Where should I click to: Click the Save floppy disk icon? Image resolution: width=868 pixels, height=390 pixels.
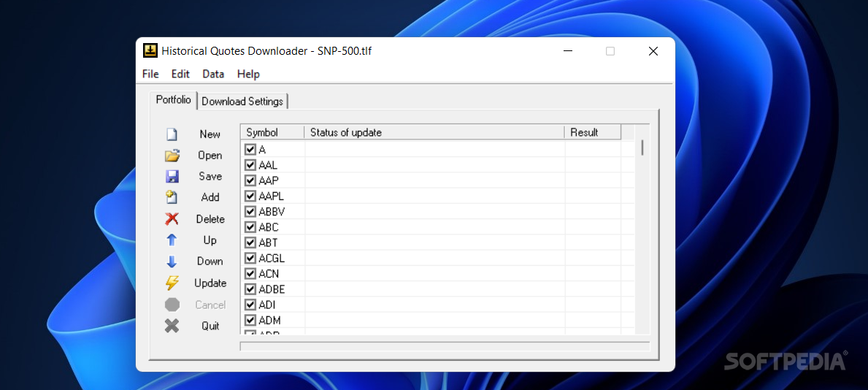click(x=172, y=177)
